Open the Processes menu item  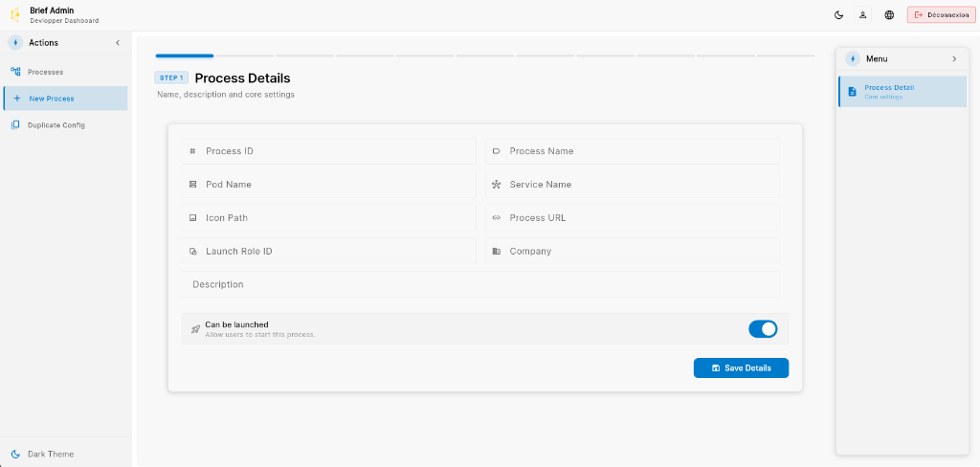click(x=66, y=72)
